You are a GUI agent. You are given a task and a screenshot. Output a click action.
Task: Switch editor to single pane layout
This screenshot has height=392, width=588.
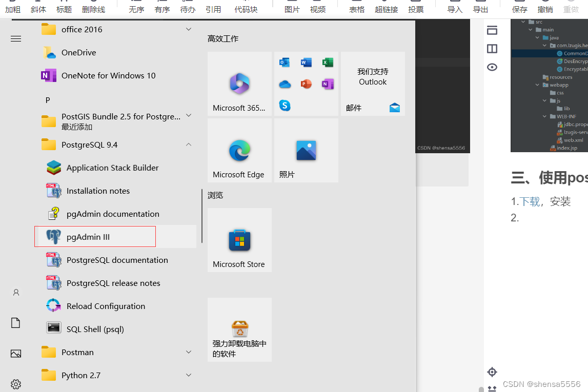(x=492, y=30)
